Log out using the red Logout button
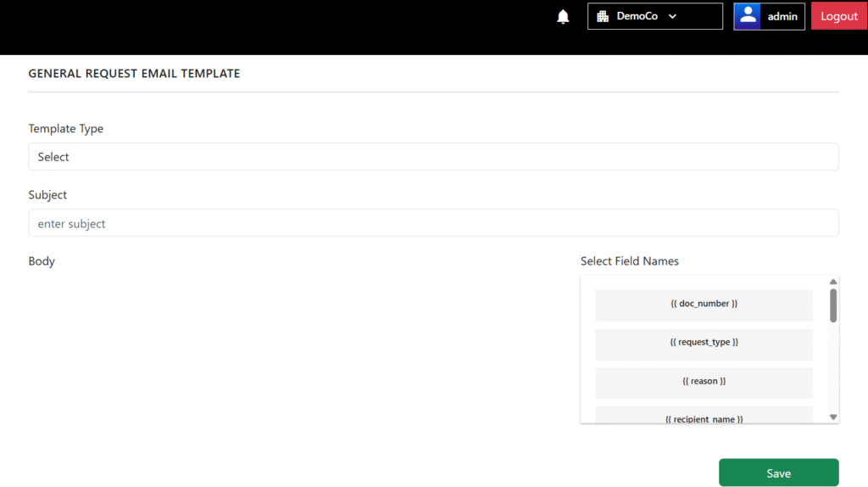 coord(839,16)
